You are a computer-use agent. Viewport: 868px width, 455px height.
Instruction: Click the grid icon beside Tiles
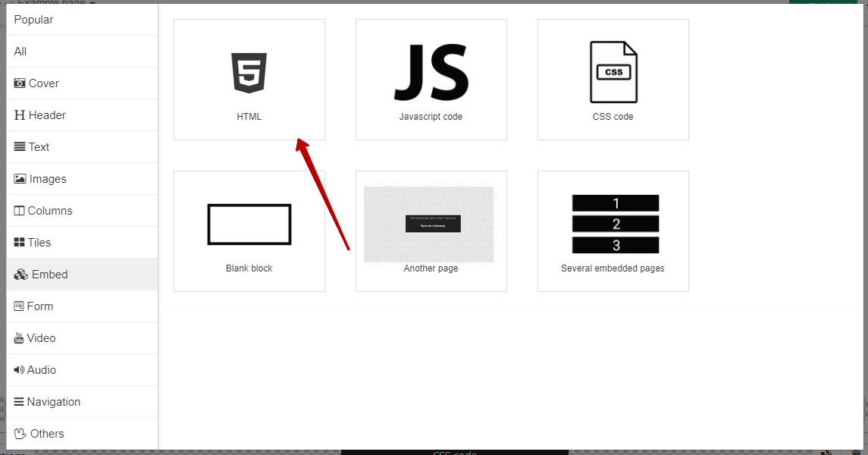click(19, 243)
